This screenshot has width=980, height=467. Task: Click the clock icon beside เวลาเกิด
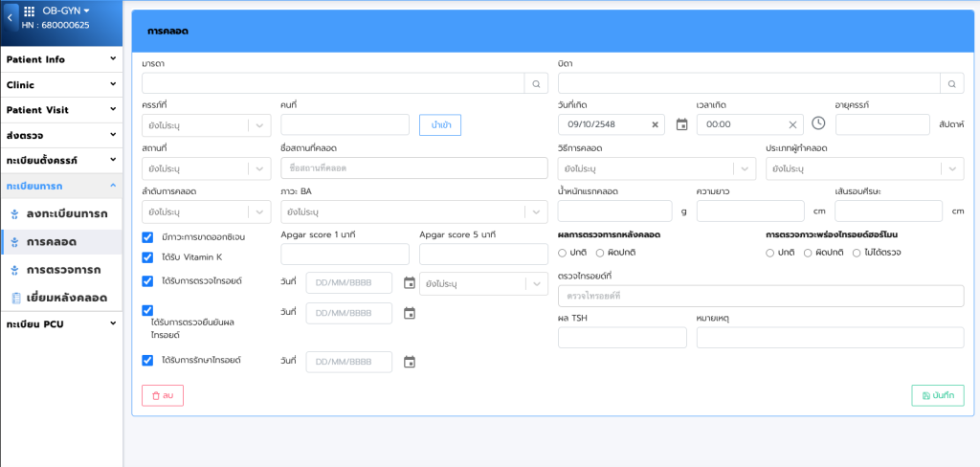click(818, 123)
